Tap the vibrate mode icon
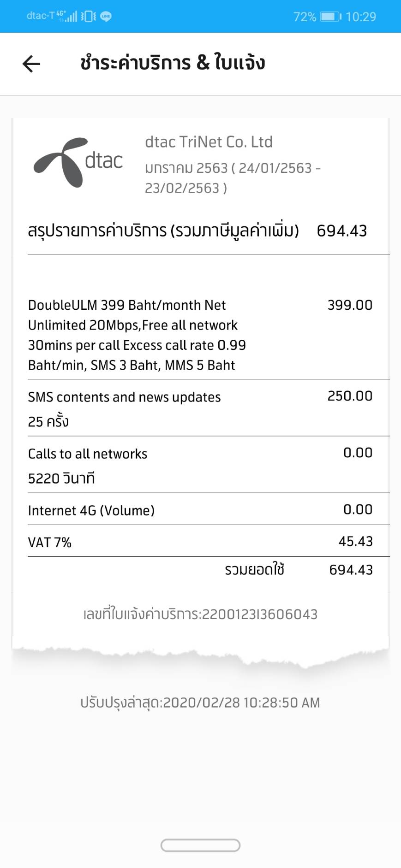Viewport: 401px width, 868px height. click(x=88, y=17)
